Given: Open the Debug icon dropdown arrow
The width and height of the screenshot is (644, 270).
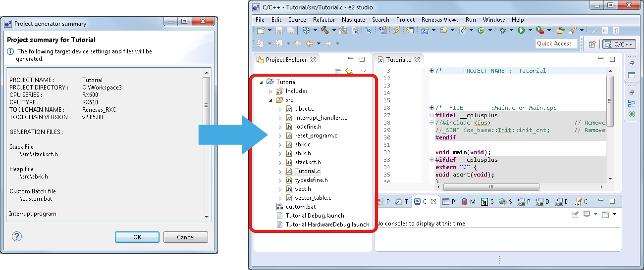Looking at the screenshot, I should (x=511, y=31).
